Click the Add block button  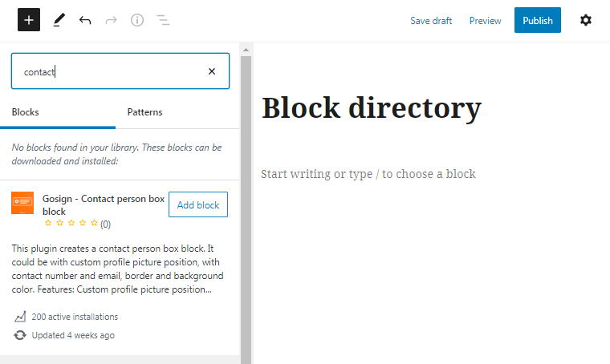point(198,204)
